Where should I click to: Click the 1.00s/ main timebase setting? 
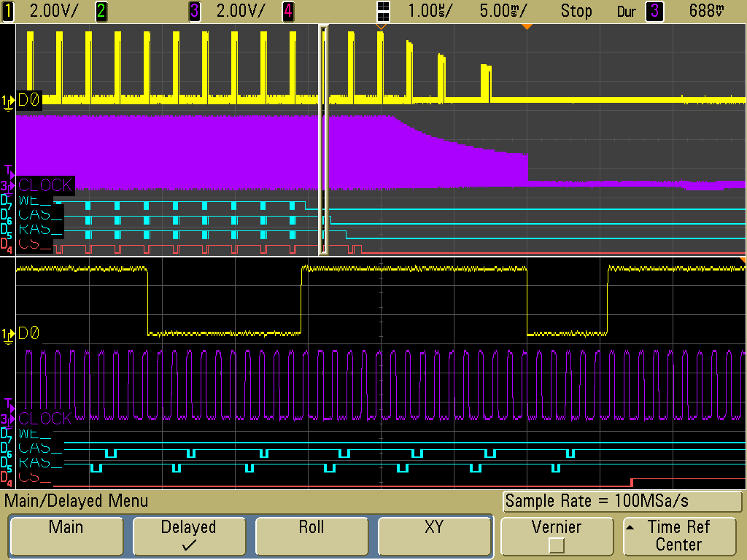[430, 11]
